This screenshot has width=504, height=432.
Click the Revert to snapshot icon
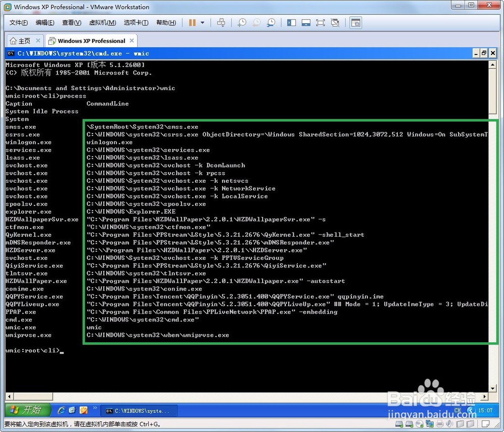coord(257,23)
